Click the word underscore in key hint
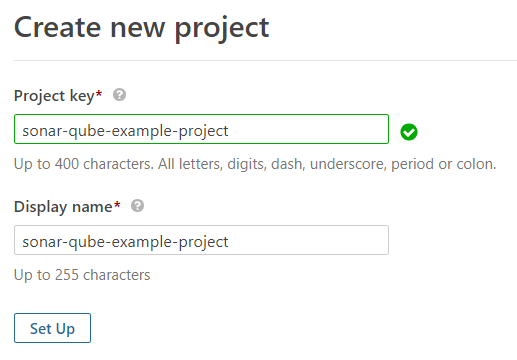 348,164
